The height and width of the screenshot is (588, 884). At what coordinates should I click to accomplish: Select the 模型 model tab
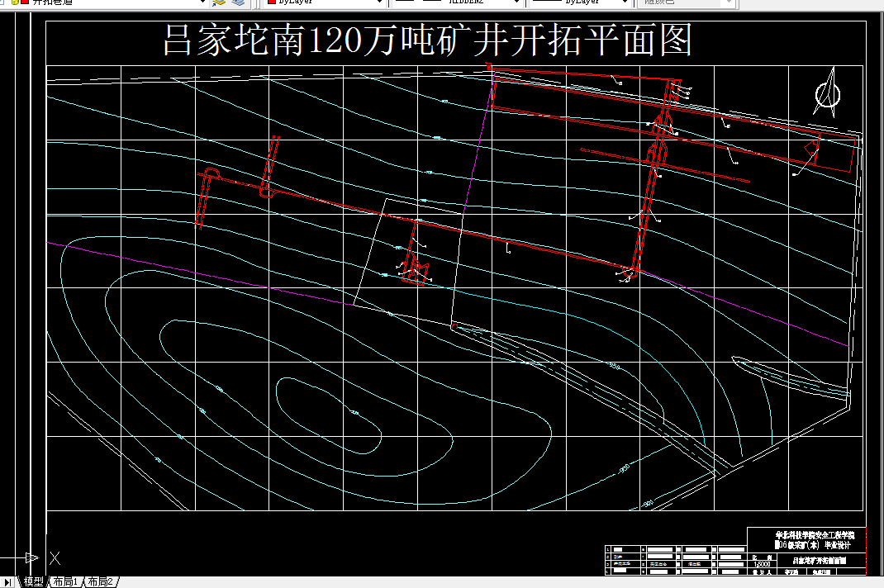pos(33,581)
